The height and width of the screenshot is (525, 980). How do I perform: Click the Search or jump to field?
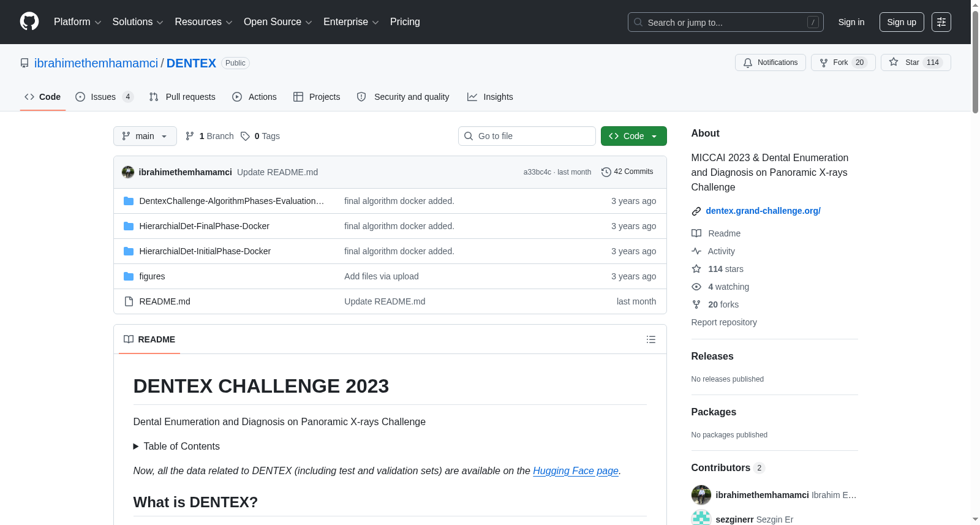click(726, 22)
